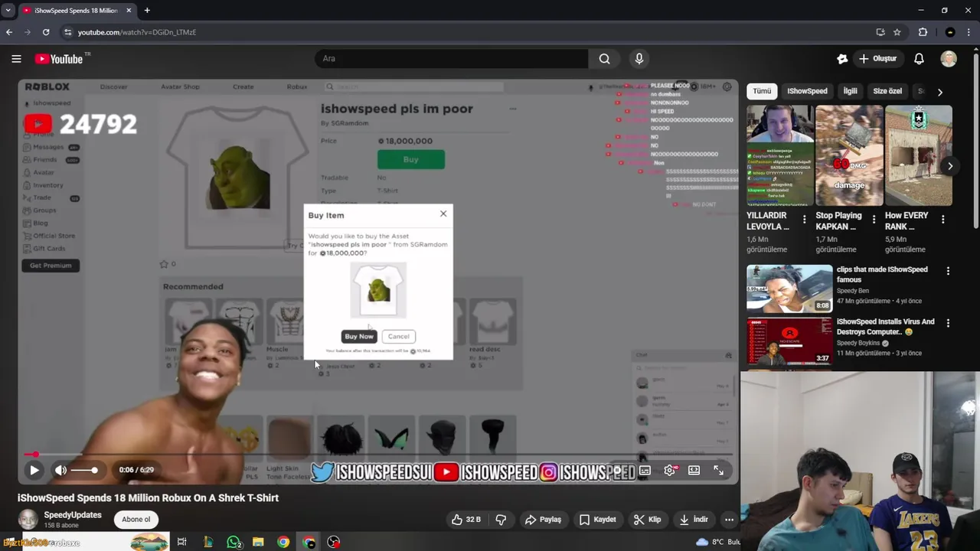Open the YouTube guide hamburger menu
980x551 pixels.
tap(16, 59)
